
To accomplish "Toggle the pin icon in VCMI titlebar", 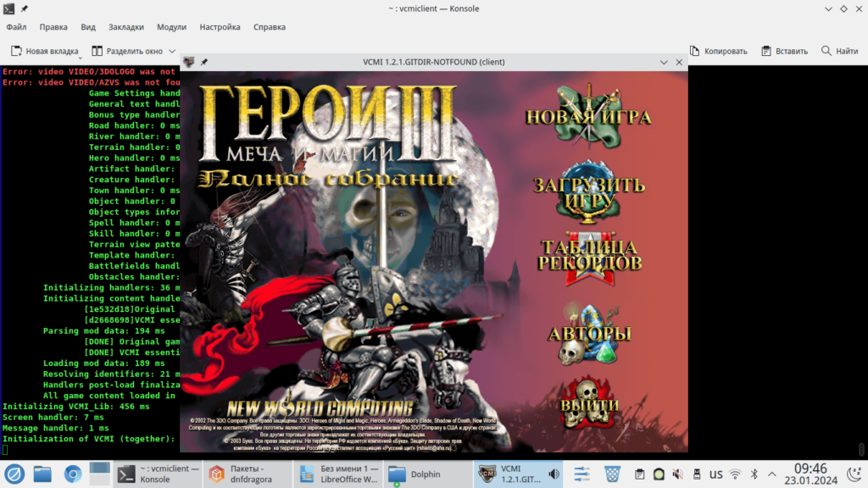I will point(204,62).
